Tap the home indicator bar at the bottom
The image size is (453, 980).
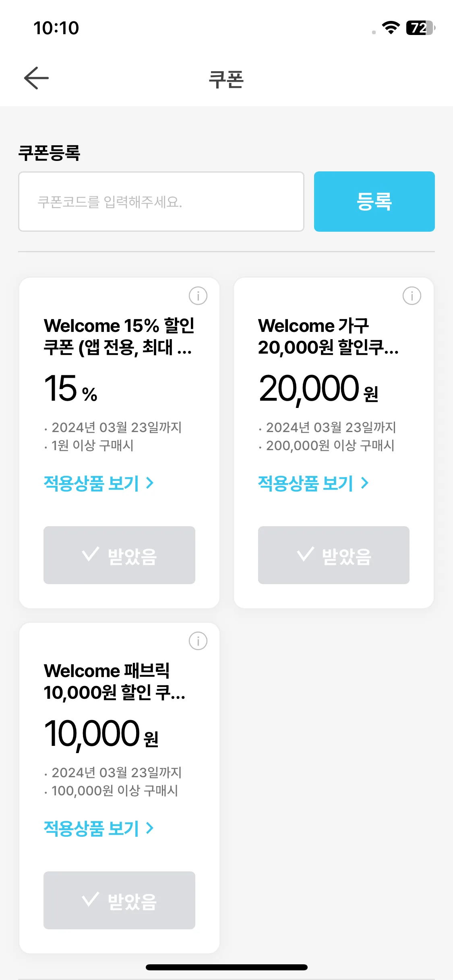click(x=226, y=967)
